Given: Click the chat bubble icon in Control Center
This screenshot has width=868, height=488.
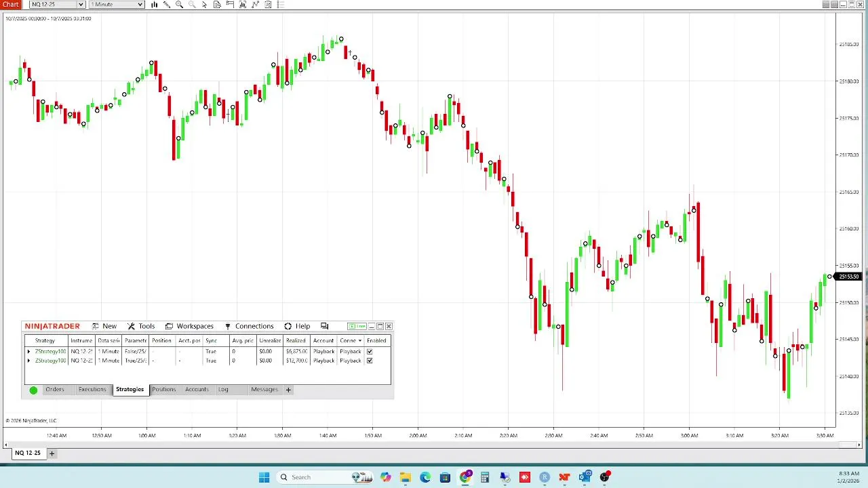Looking at the screenshot, I should [x=324, y=326].
